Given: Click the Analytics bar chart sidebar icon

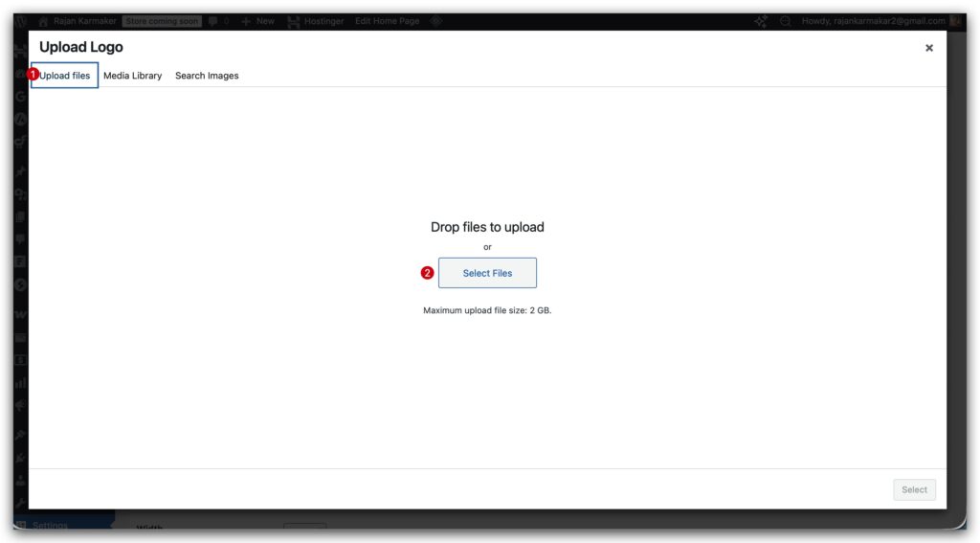Looking at the screenshot, I should (20, 383).
